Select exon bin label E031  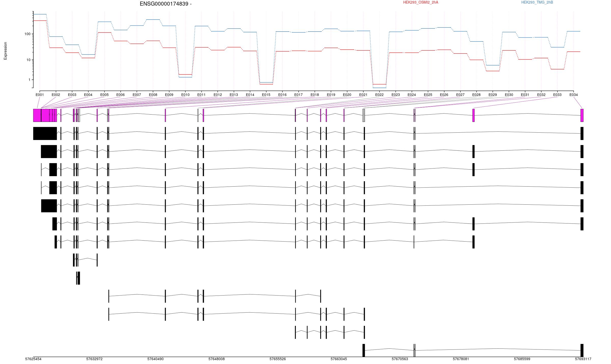pos(525,95)
